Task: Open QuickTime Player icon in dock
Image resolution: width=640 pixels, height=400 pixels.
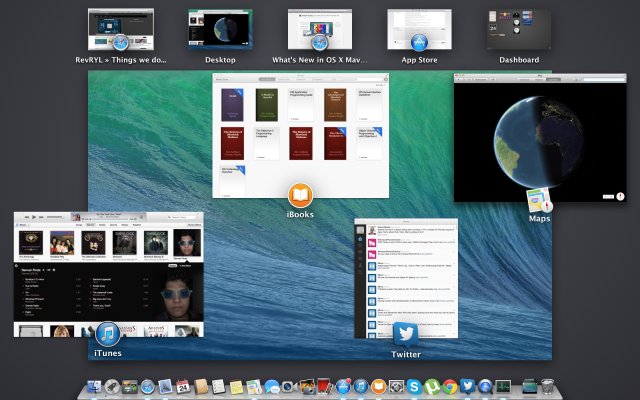Action: pos(485,386)
